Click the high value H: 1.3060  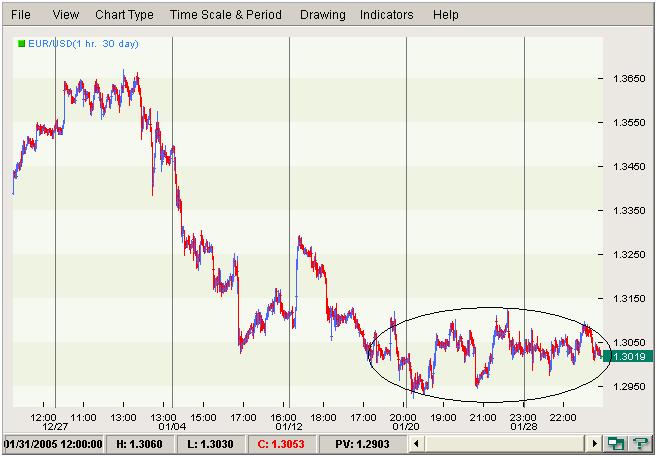[x=140, y=444]
